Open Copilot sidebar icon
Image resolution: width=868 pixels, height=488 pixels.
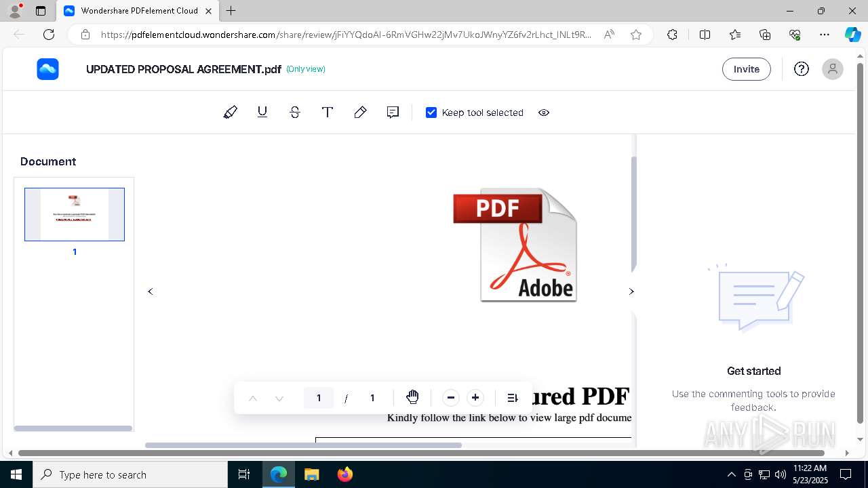coord(852,35)
